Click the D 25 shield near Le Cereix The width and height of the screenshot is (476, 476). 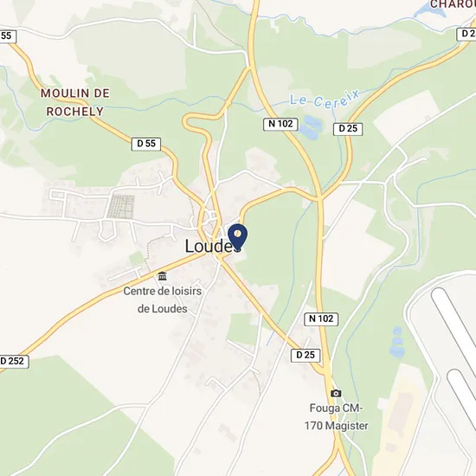(348, 129)
